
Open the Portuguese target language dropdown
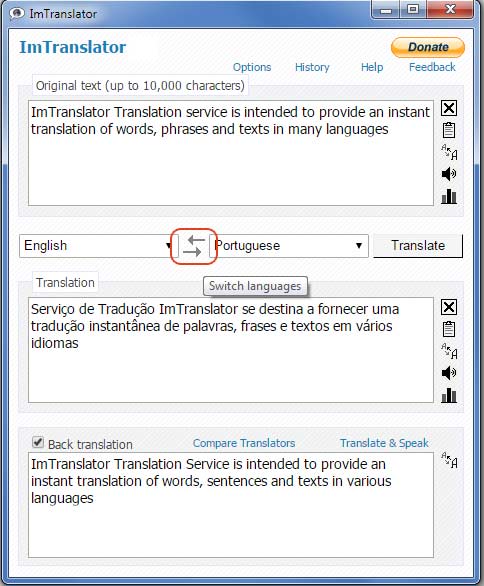289,246
